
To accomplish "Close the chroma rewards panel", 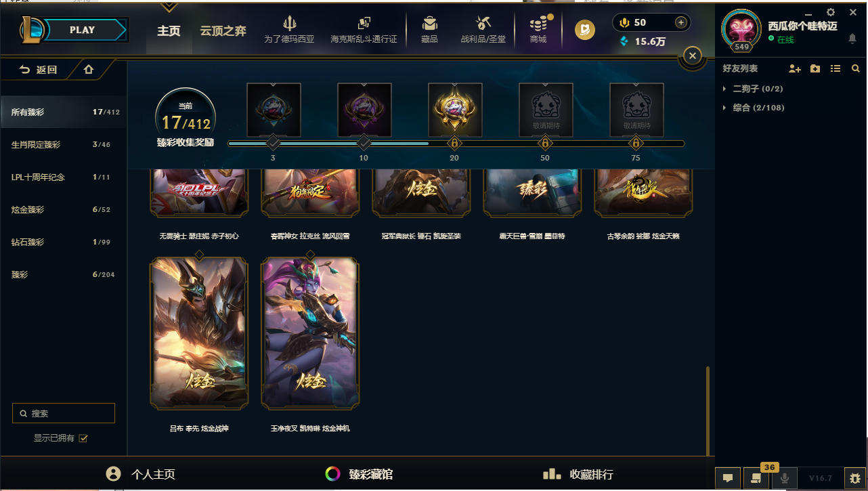I will 692,56.
